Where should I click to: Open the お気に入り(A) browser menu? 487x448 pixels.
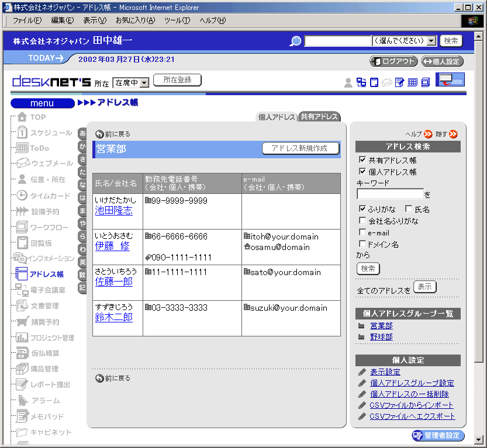pos(135,20)
